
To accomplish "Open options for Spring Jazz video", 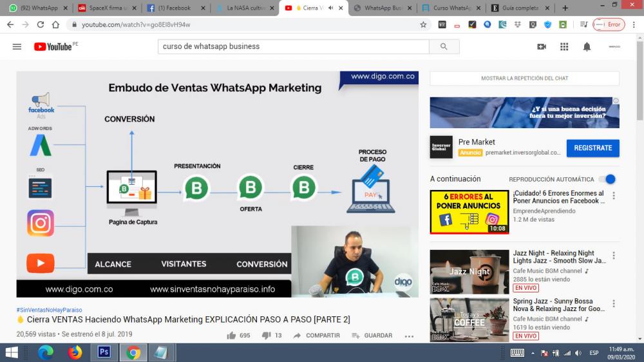I will (614, 303).
